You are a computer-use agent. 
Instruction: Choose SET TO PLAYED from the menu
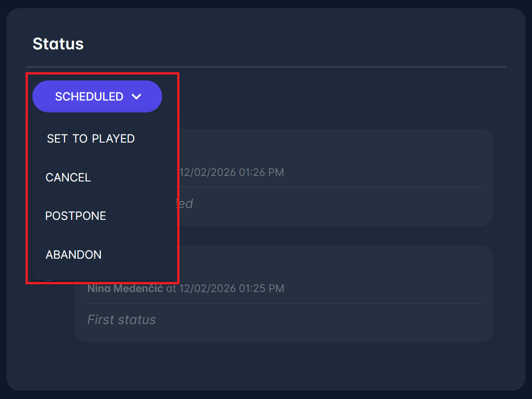[x=90, y=138]
